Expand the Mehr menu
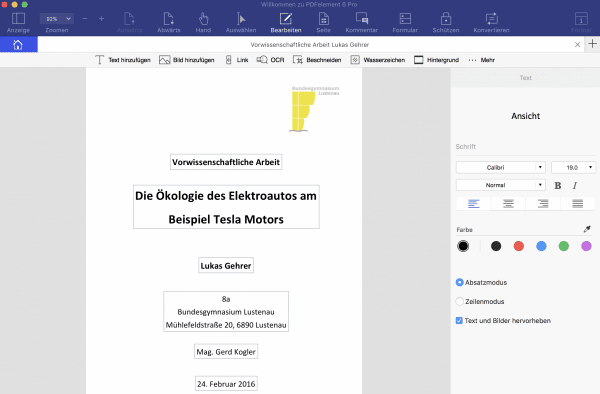The image size is (600, 394). pyautogui.click(x=481, y=60)
